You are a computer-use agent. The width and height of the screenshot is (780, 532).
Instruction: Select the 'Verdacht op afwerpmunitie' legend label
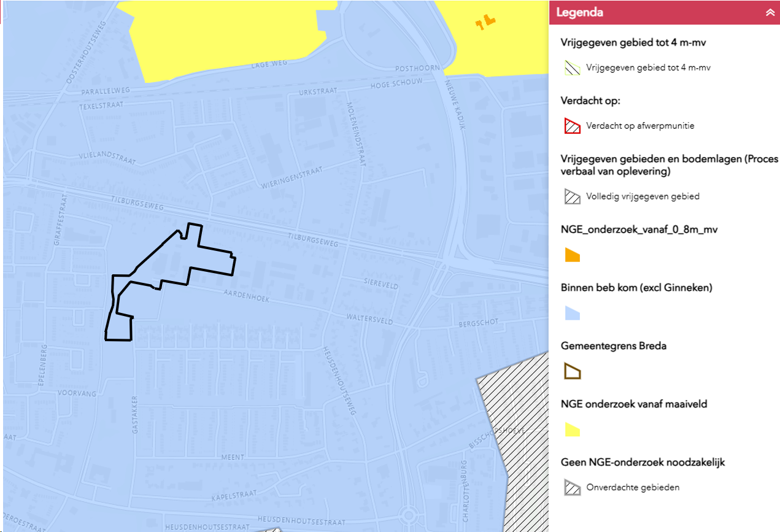pyautogui.click(x=640, y=126)
